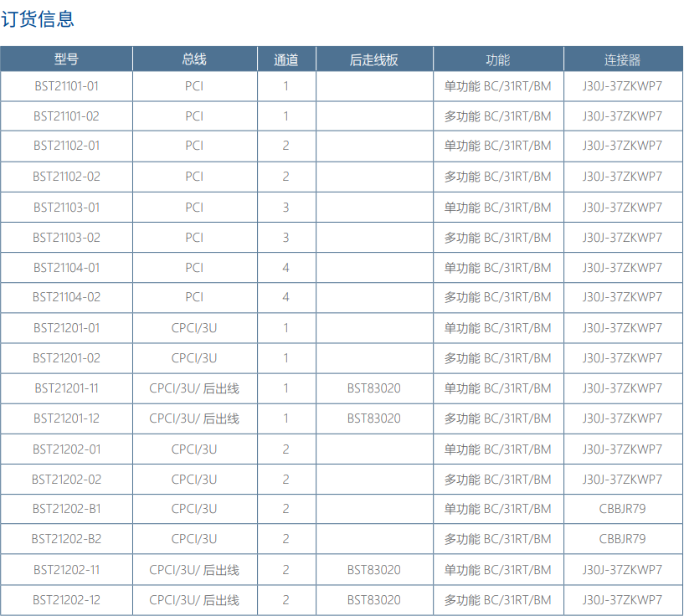
Task: Click CPCI/3U/后出线 cell in BST21202-12 row
Action: coord(194,600)
